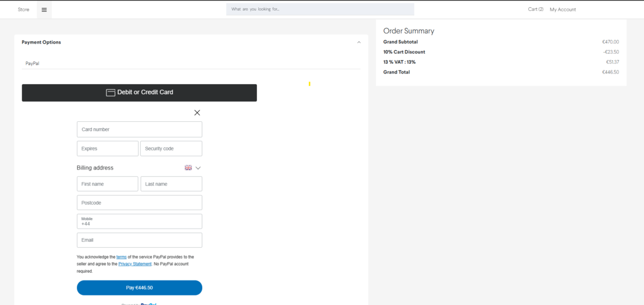
Task: Click the Last name field
Action: point(171,184)
